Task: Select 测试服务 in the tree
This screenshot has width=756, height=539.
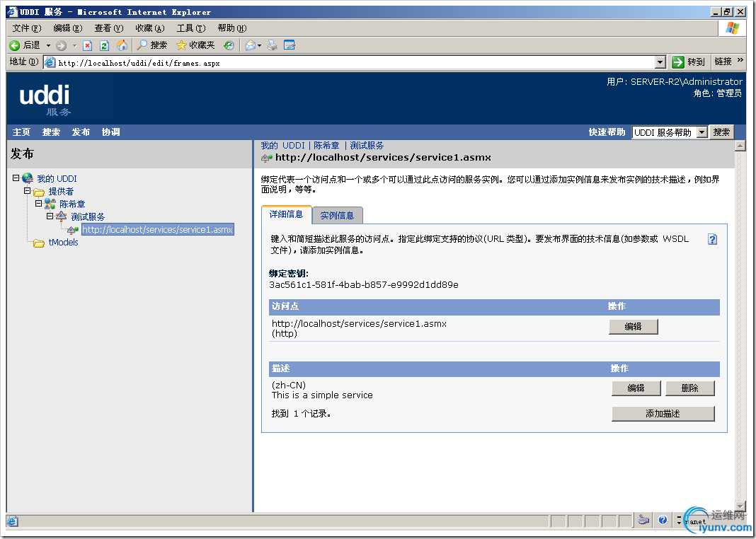Action: (88, 216)
